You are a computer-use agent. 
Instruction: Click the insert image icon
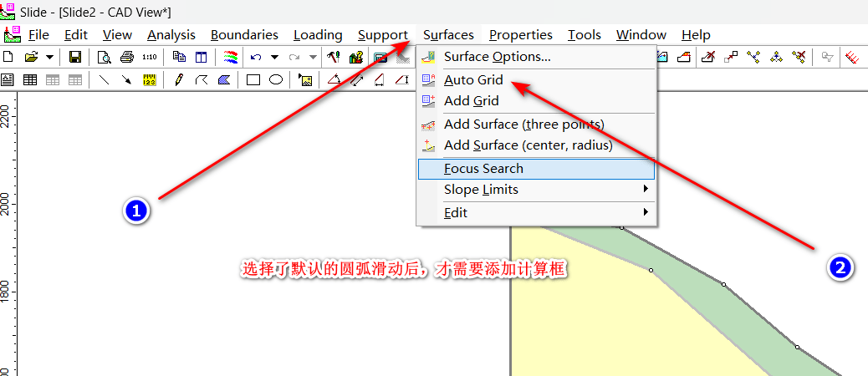click(305, 80)
